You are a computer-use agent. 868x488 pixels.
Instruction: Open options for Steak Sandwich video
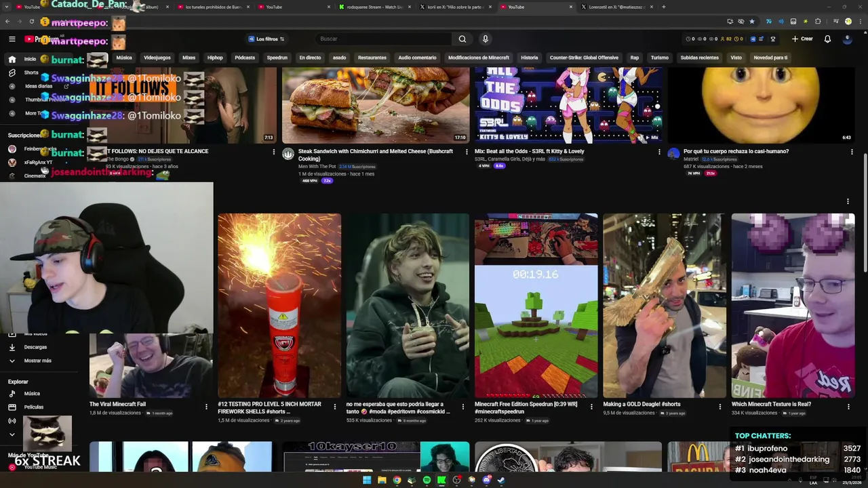[x=467, y=152]
